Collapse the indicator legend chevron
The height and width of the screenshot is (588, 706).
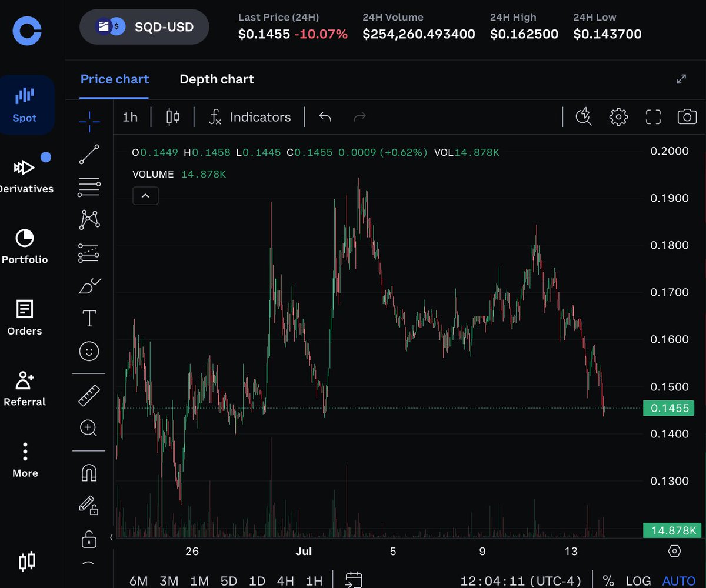(x=145, y=196)
